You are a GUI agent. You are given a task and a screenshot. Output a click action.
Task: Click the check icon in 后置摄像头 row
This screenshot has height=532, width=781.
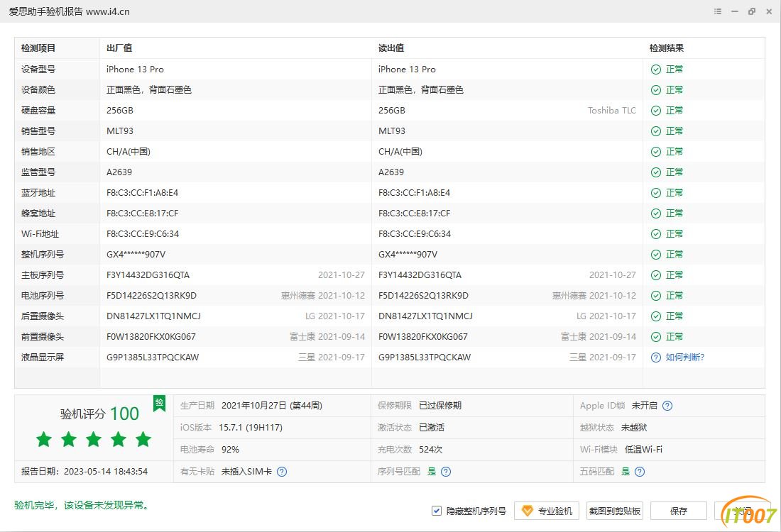click(x=656, y=316)
